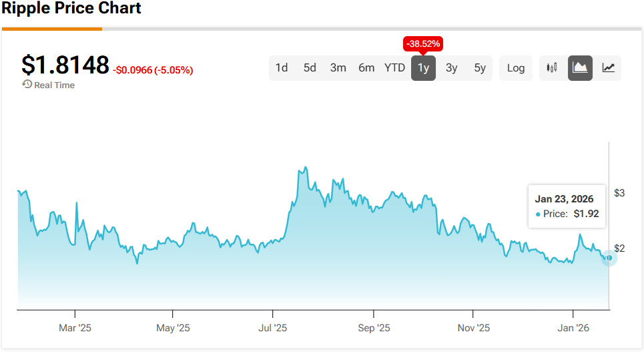This screenshot has height=352, width=644.
Task: Click the Jan 23 price tooltip
Action: click(x=567, y=206)
